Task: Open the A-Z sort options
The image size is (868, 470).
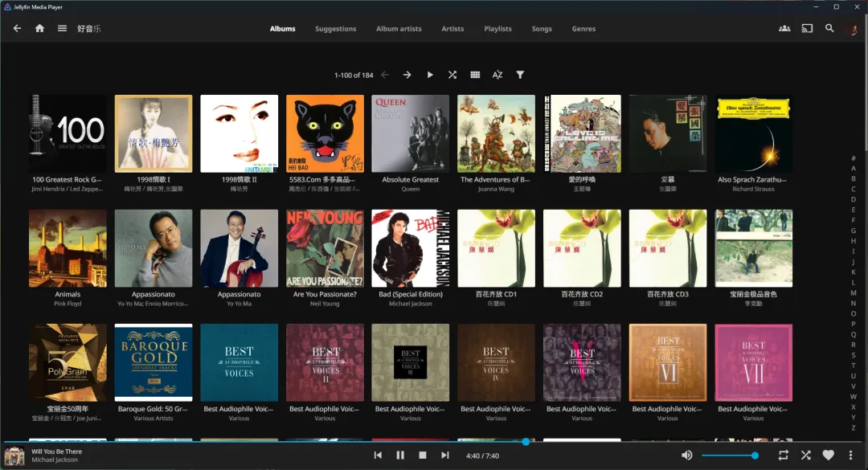Action: [497, 75]
